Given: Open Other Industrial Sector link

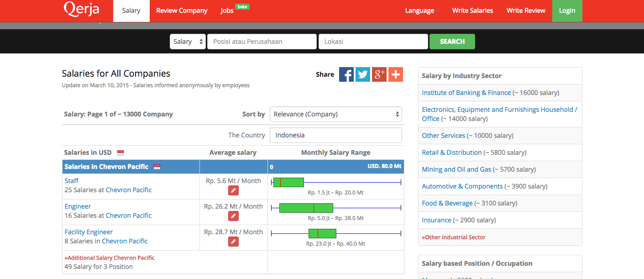Looking at the screenshot, I should (454, 237).
